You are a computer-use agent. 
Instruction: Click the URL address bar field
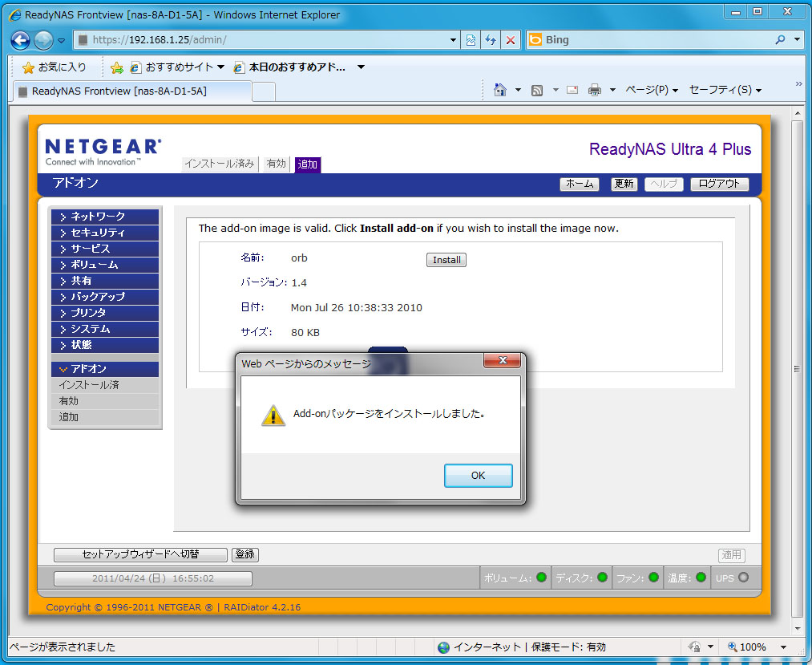click(265, 40)
